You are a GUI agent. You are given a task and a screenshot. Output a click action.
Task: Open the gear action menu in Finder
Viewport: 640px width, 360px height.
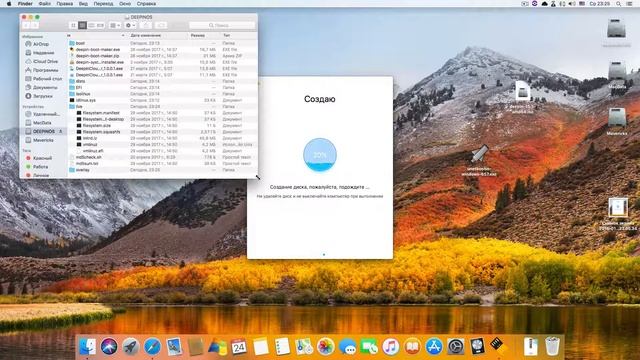click(130, 25)
